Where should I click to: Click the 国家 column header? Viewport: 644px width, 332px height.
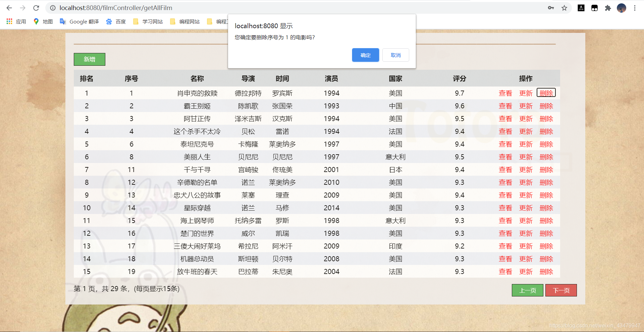[x=395, y=78]
